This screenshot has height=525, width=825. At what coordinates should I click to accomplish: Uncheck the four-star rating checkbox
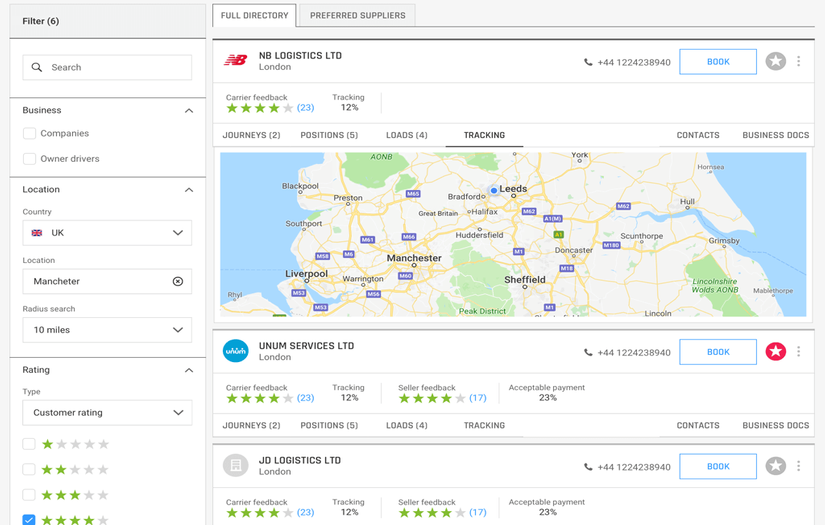(x=29, y=519)
